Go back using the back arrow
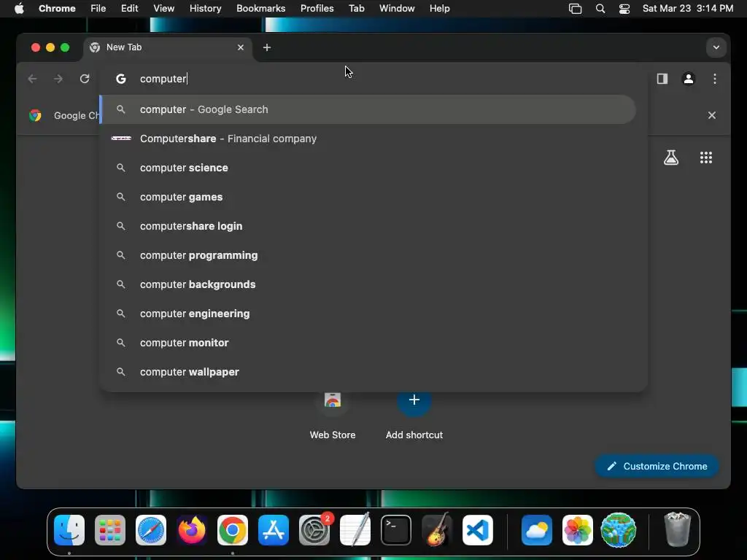The height and width of the screenshot is (560, 747). coord(32,79)
